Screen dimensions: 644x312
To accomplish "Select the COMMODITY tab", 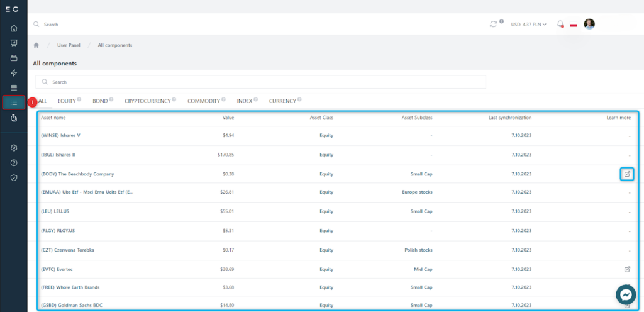I will point(203,101).
